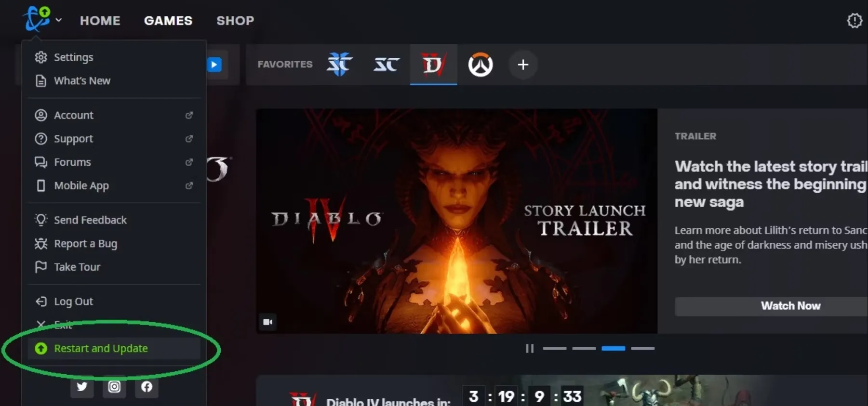Select the Diablo IV favorite icon
Image resolution: width=868 pixels, height=406 pixels.
(433, 65)
